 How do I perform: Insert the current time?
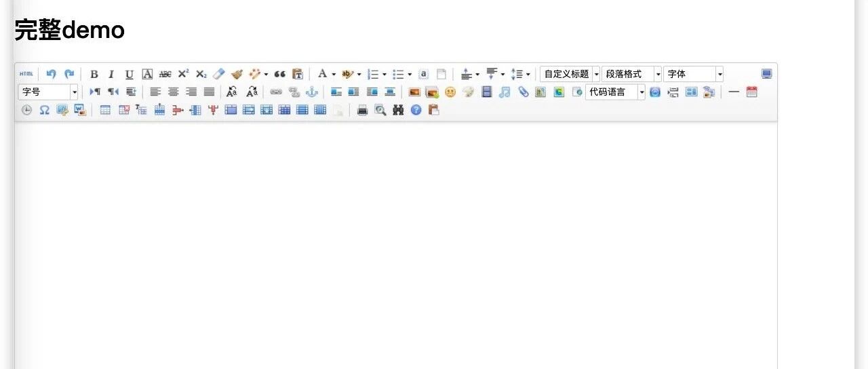click(26, 110)
